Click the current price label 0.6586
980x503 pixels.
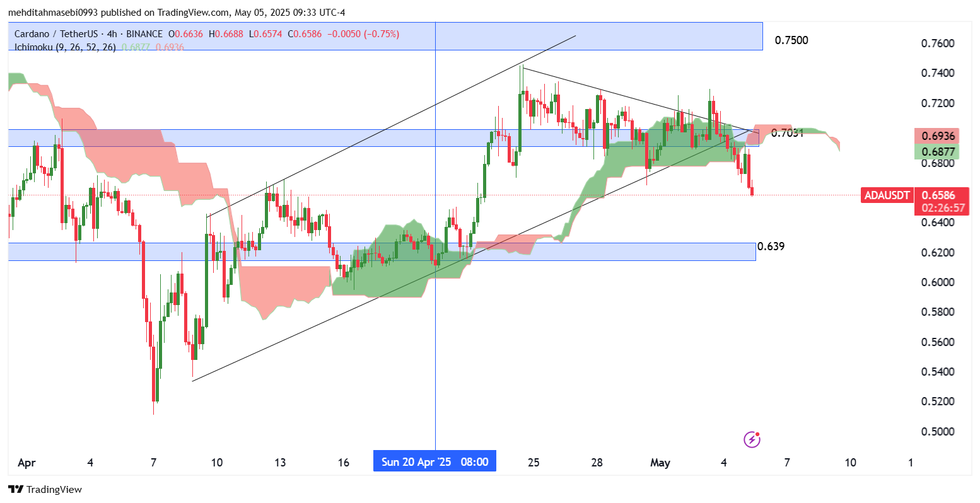[x=938, y=195]
